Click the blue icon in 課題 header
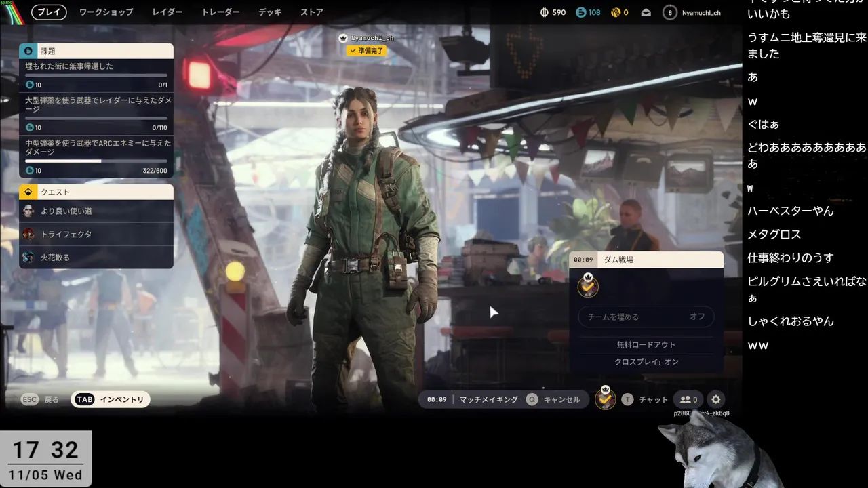The height and width of the screenshot is (488, 868). click(28, 51)
